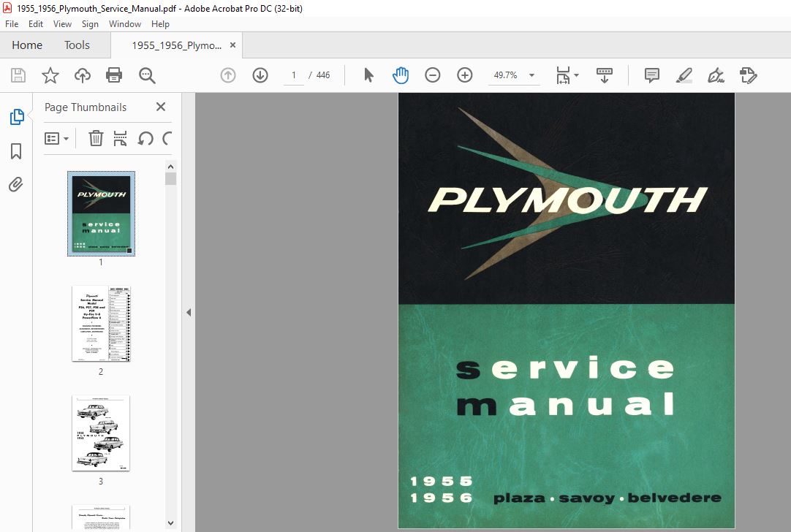Open thumbnail options menu dropdown

[56, 138]
